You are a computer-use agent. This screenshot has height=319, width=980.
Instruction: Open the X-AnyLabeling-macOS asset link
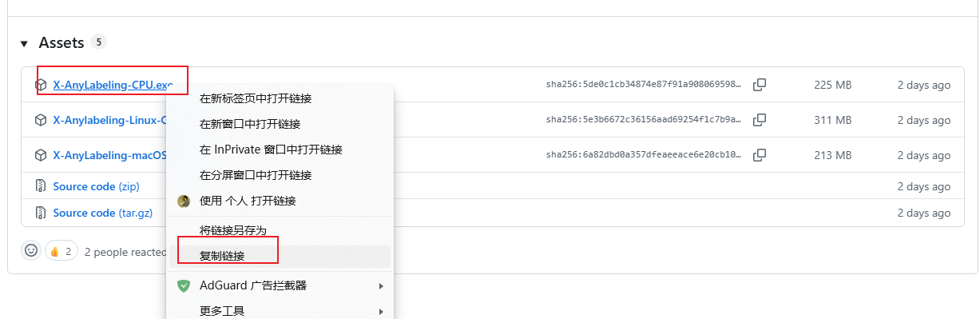coord(109,155)
